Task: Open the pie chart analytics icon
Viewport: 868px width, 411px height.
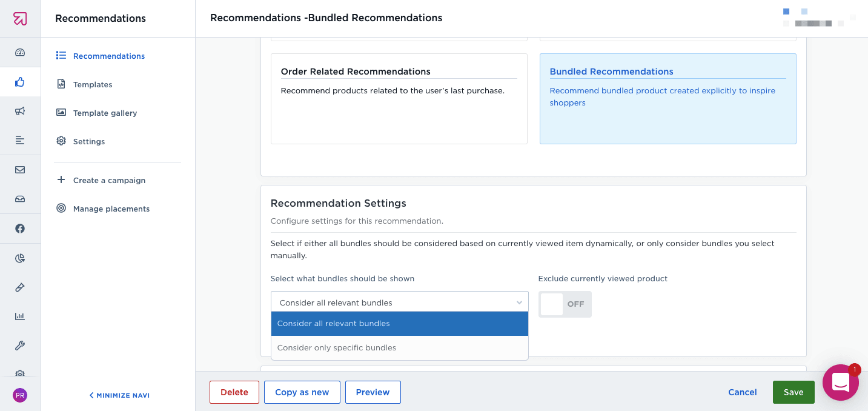Action: [20, 258]
